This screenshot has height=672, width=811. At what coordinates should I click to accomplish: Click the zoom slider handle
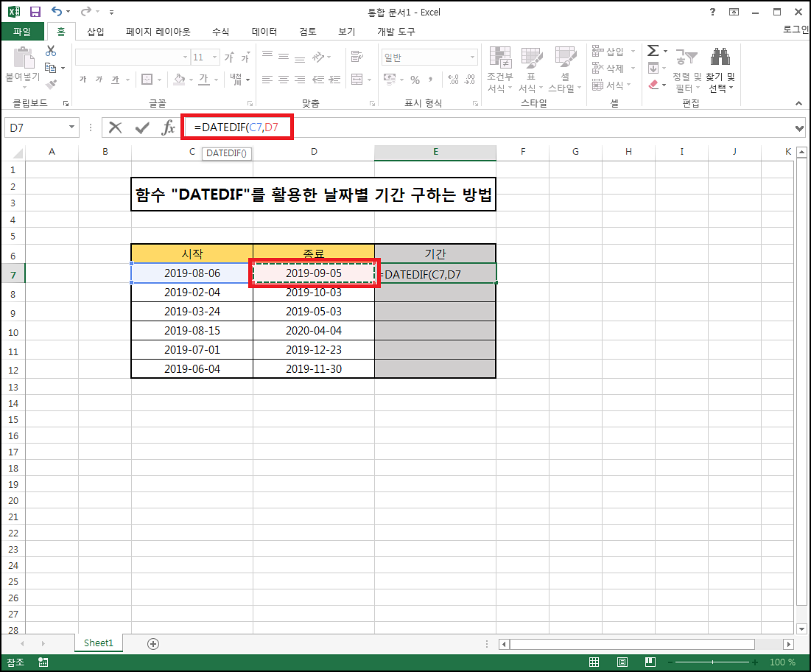click(x=712, y=662)
